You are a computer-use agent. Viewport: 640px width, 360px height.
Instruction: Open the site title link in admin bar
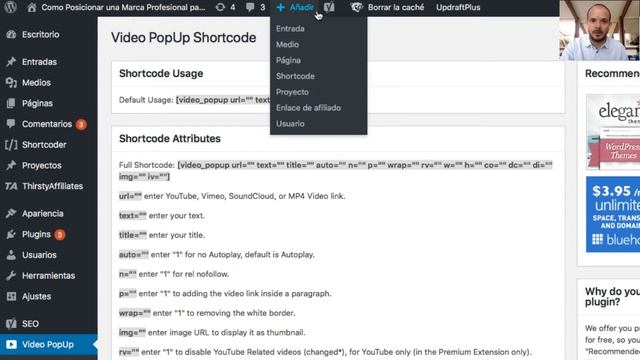tap(123, 7)
